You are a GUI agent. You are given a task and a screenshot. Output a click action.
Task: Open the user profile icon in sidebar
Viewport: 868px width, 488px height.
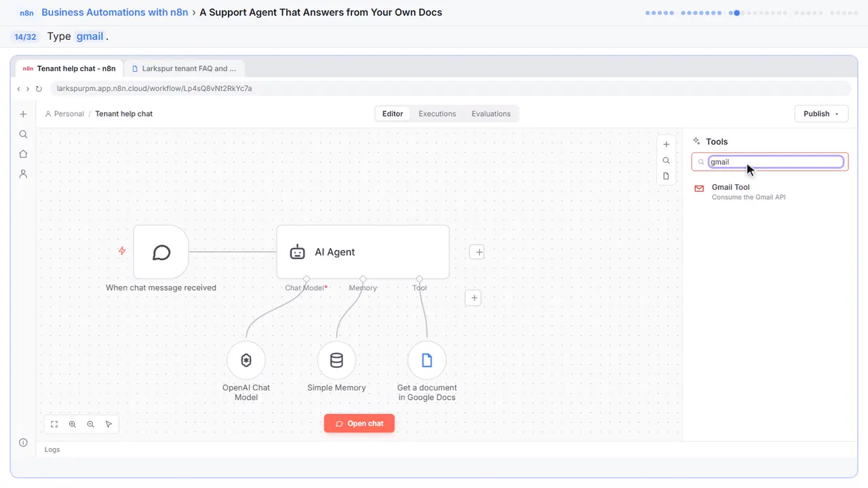click(23, 174)
